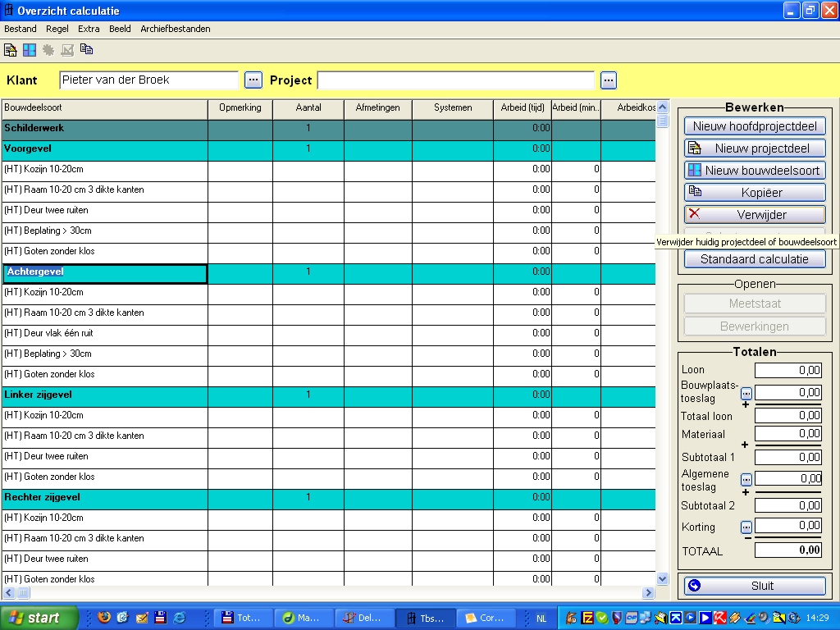Open the Korting settings ellipsis button
840x630 pixels.
pos(746,527)
